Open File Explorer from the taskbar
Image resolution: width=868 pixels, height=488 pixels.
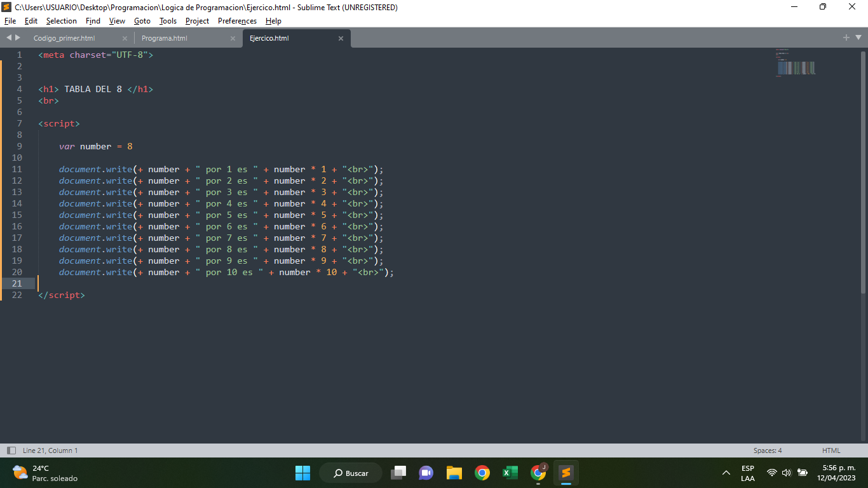(x=454, y=473)
